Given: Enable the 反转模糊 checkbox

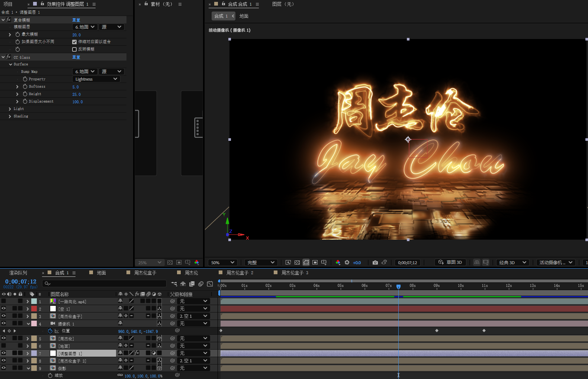Looking at the screenshot, I should 74,49.
